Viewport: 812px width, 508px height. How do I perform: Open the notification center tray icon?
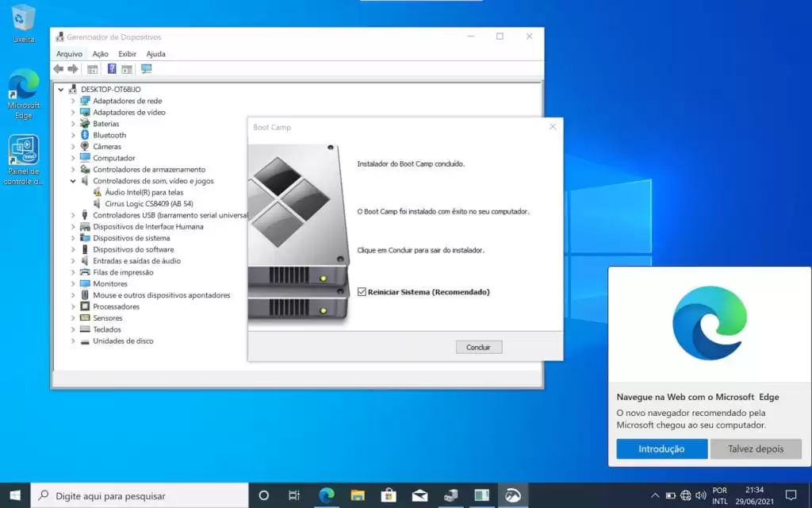[x=791, y=495]
